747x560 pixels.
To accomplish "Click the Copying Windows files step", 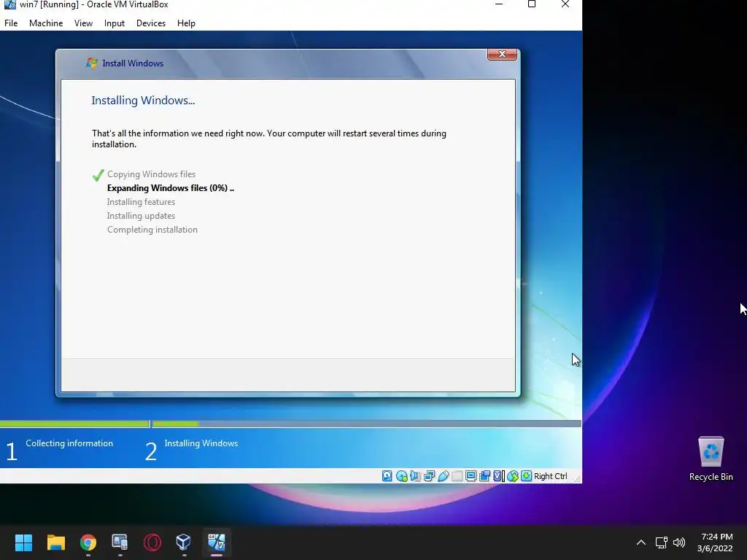I will (x=151, y=174).
